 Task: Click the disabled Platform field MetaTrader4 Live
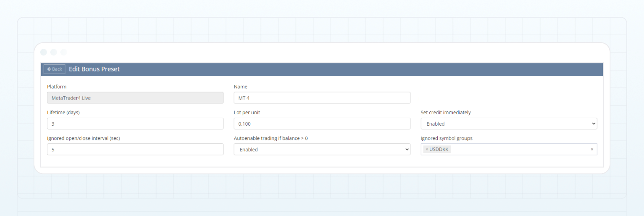point(135,98)
